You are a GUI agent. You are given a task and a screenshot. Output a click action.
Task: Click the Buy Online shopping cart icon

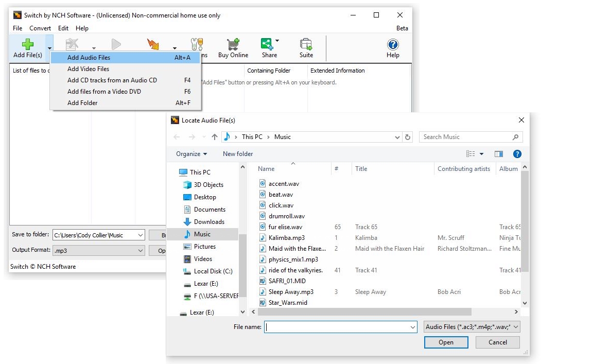(233, 44)
